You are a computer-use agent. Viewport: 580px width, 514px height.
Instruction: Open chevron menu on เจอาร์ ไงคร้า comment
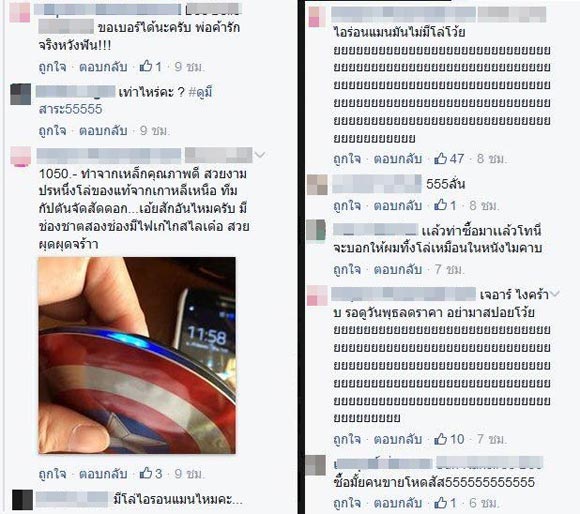(x=554, y=294)
